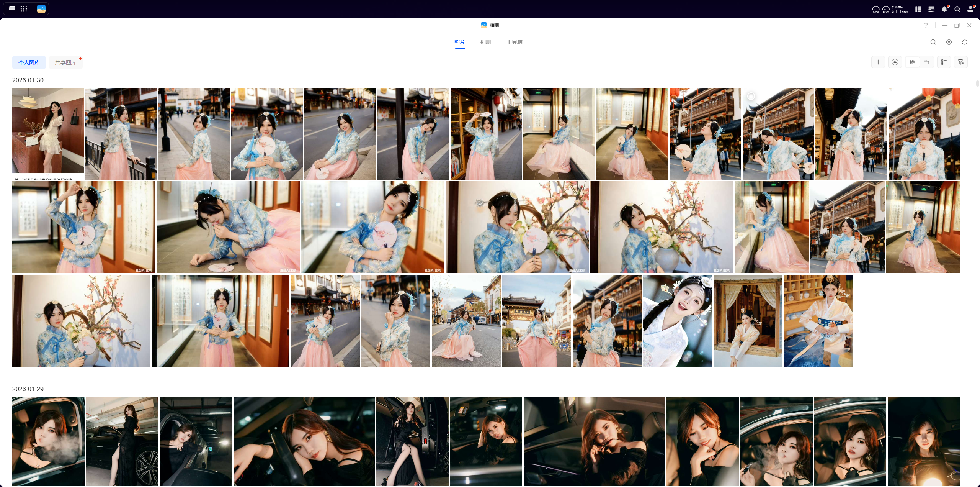Open the image recognition scan tool
This screenshot has height=487, width=980.
tap(895, 62)
